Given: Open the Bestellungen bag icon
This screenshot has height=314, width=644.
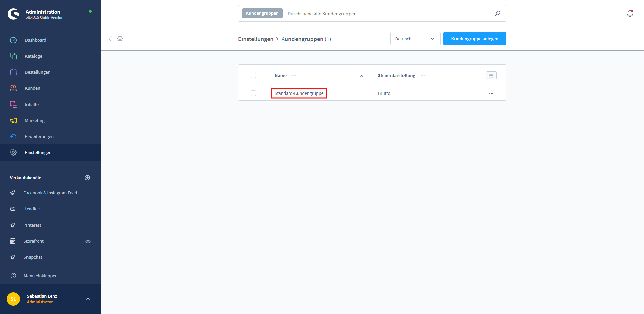Looking at the screenshot, I should pyautogui.click(x=13, y=72).
